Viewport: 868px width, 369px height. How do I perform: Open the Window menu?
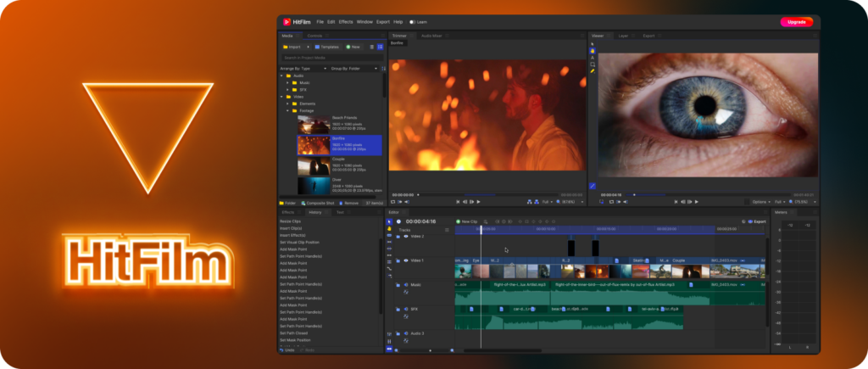pyautogui.click(x=364, y=22)
